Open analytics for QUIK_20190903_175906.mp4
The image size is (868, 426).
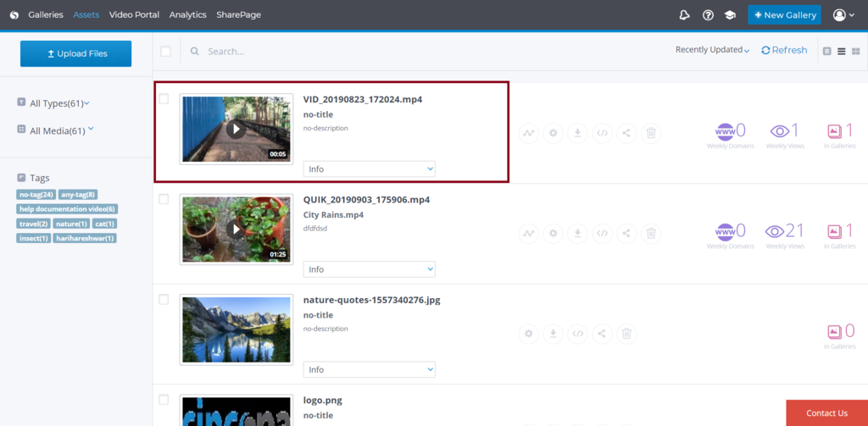[529, 233]
